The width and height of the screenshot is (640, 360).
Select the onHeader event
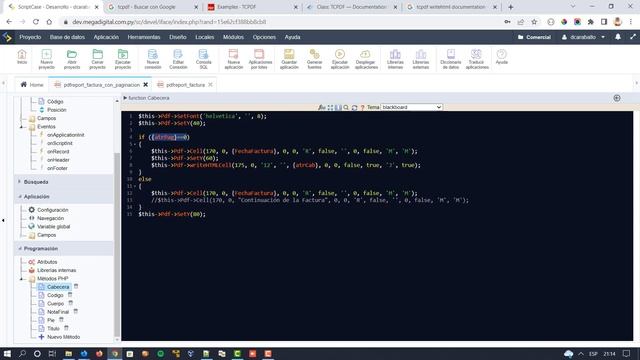(58, 160)
